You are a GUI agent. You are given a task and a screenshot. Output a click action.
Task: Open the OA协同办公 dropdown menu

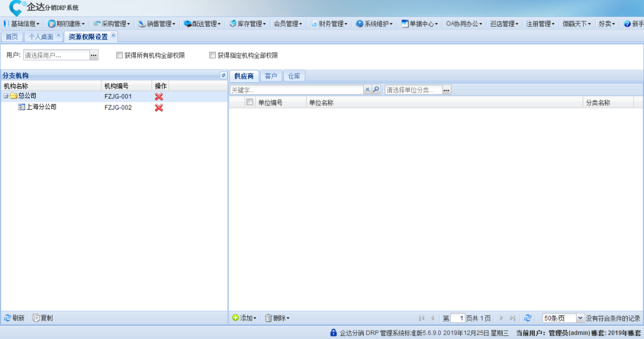[464, 24]
